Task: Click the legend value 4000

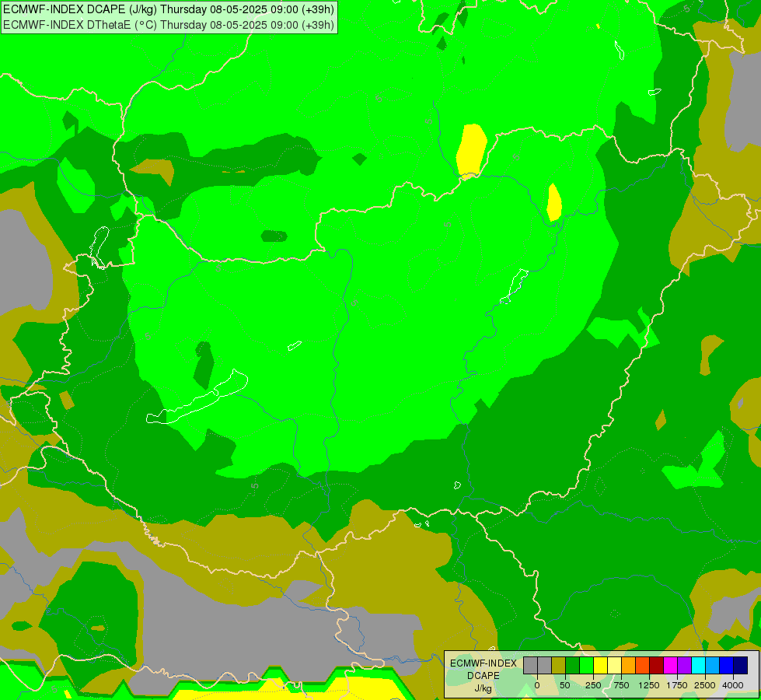Action: point(733,685)
